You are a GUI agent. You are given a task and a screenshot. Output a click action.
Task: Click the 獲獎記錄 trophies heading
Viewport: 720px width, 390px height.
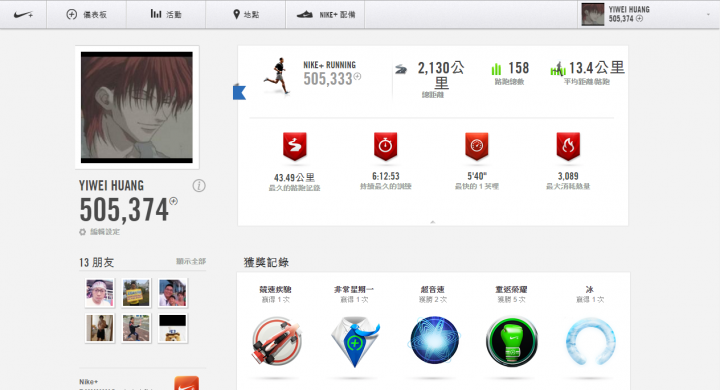(266, 262)
